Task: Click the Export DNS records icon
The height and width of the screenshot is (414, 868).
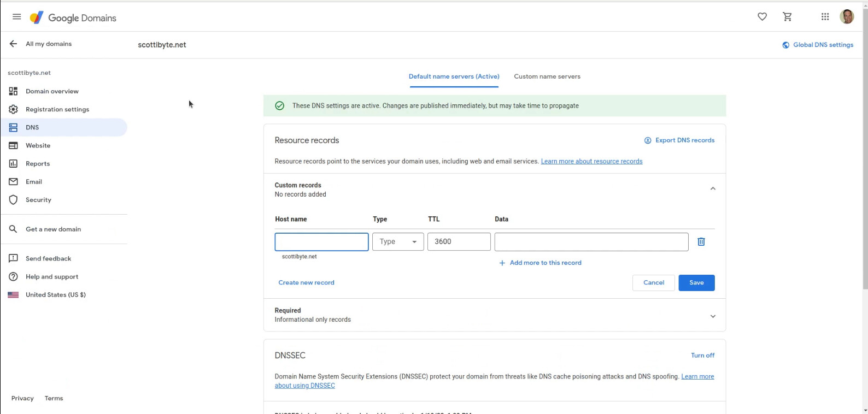Action: (648, 140)
